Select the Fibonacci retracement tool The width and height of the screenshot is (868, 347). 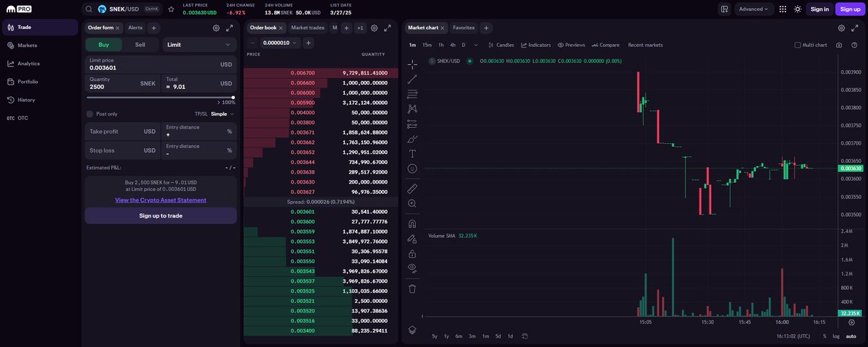coord(412,94)
